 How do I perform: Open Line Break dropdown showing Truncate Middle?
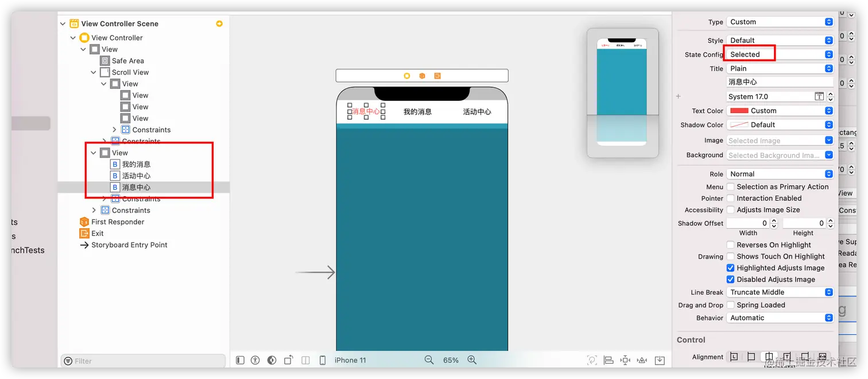pos(780,292)
